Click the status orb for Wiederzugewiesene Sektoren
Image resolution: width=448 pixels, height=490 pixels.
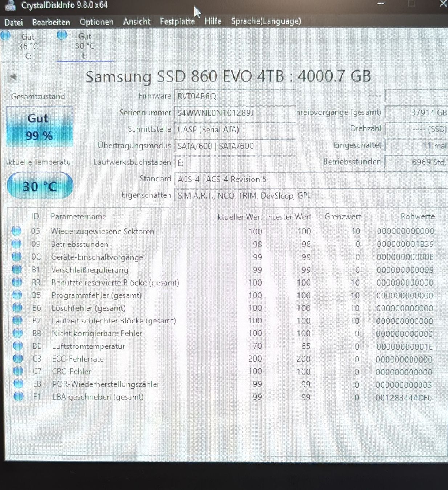[x=16, y=231]
